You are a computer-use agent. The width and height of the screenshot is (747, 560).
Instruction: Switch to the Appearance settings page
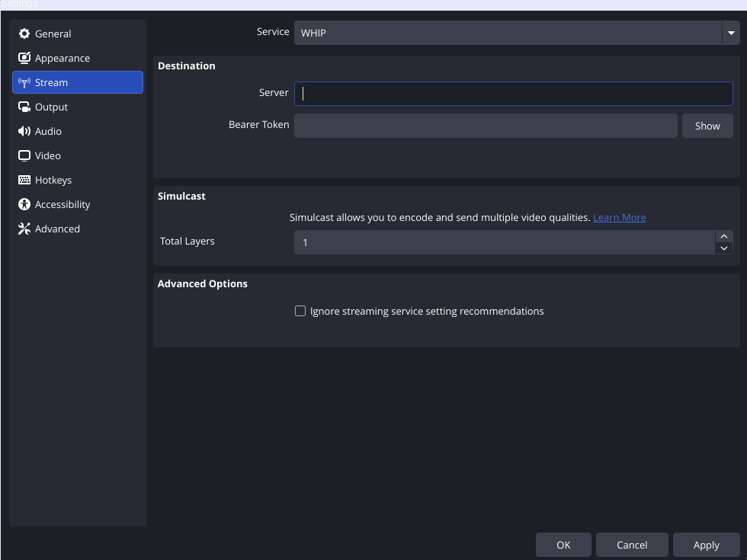78,58
